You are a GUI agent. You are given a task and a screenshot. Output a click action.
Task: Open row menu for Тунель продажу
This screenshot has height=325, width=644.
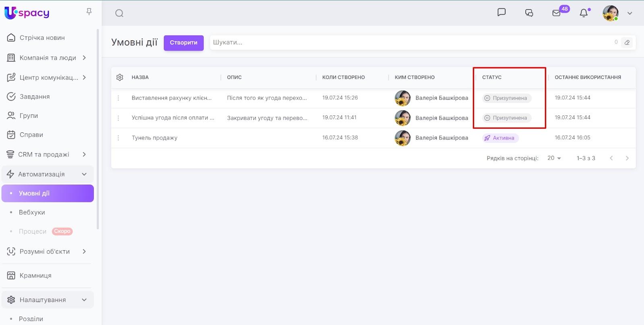118,138
